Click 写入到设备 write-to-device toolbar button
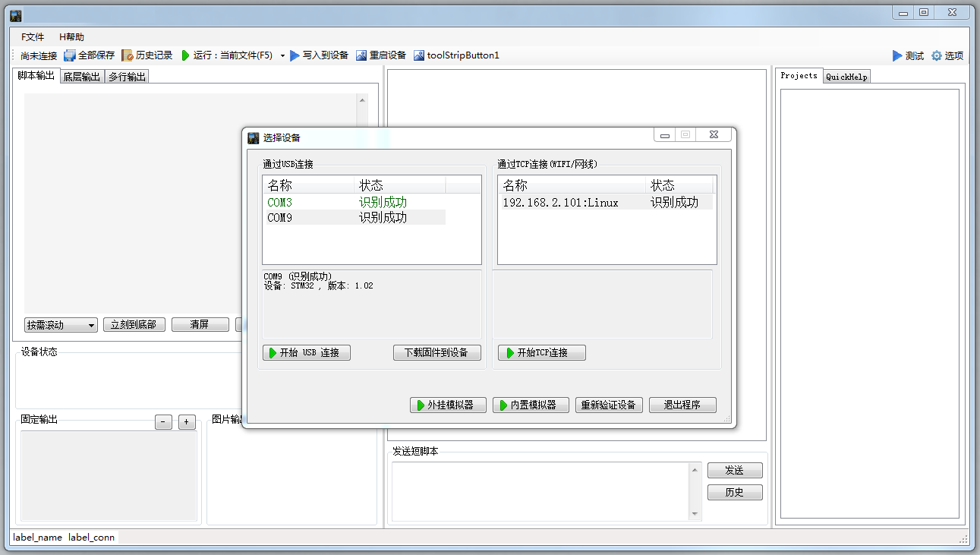Viewport: 980px width, 555px height. pos(319,55)
